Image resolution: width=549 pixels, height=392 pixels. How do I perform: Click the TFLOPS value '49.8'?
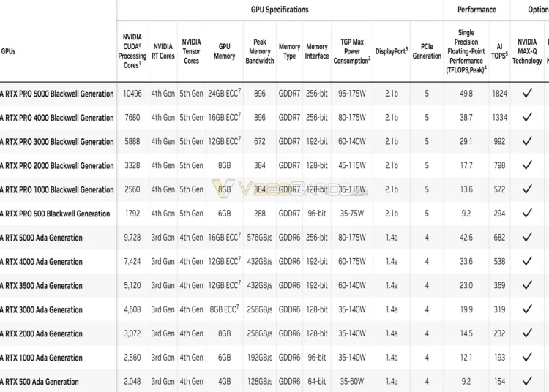[466, 94]
